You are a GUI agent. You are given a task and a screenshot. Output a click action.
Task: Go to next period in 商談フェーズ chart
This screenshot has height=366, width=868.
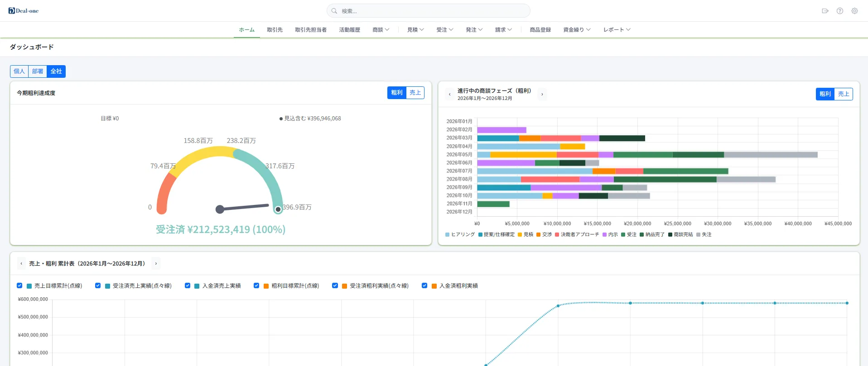coord(542,94)
